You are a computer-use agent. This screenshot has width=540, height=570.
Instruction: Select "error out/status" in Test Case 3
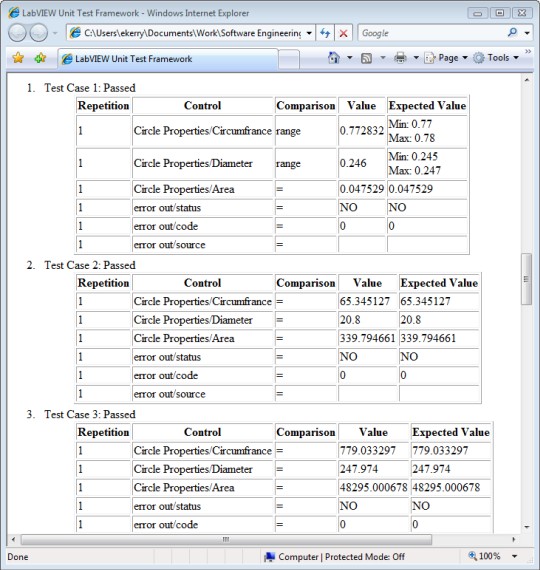click(167, 506)
